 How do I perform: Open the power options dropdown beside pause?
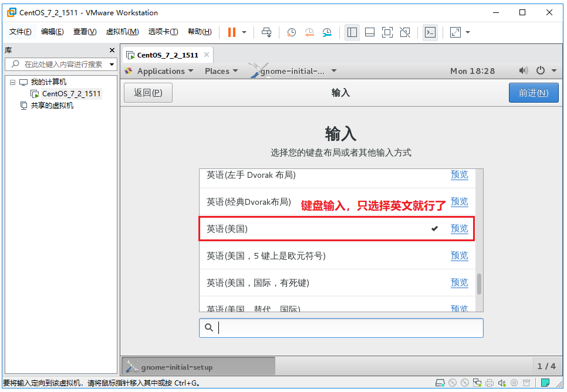[244, 32]
